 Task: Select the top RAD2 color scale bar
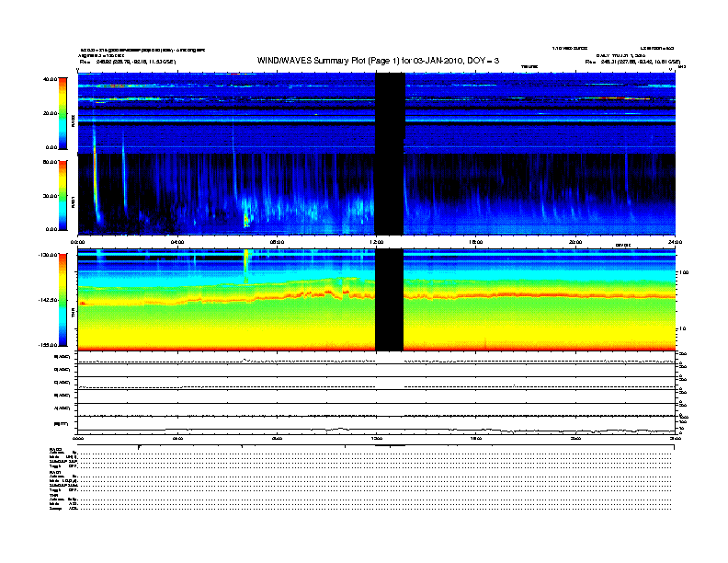63,114
